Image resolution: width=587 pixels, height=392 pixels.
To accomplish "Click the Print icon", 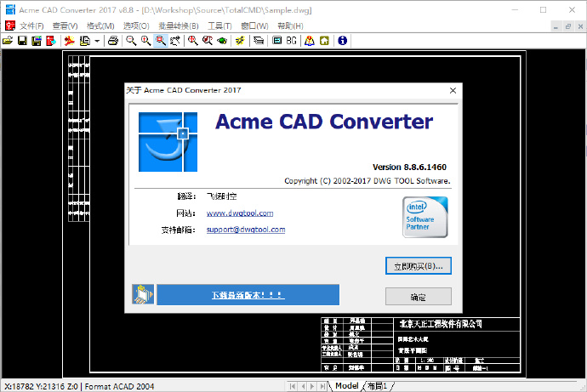I will tap(113, 41).
